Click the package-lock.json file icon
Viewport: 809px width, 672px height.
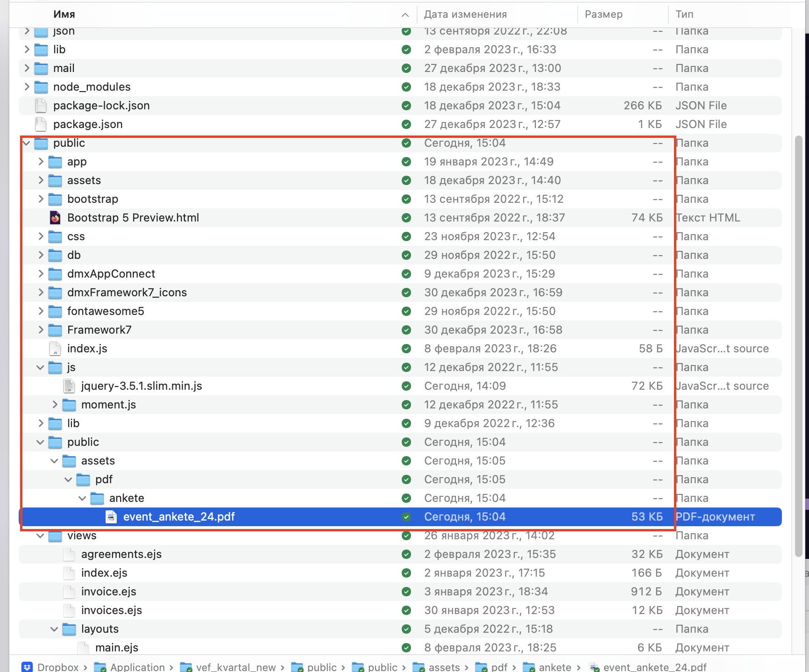[41, 106]
